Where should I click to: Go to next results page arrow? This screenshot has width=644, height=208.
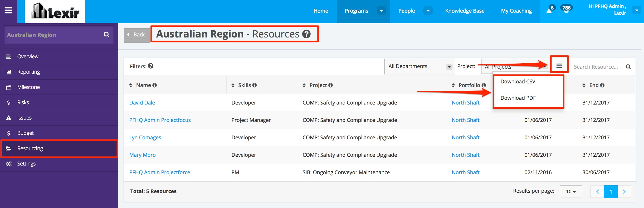pyautogui.click(x=624, y=192)
